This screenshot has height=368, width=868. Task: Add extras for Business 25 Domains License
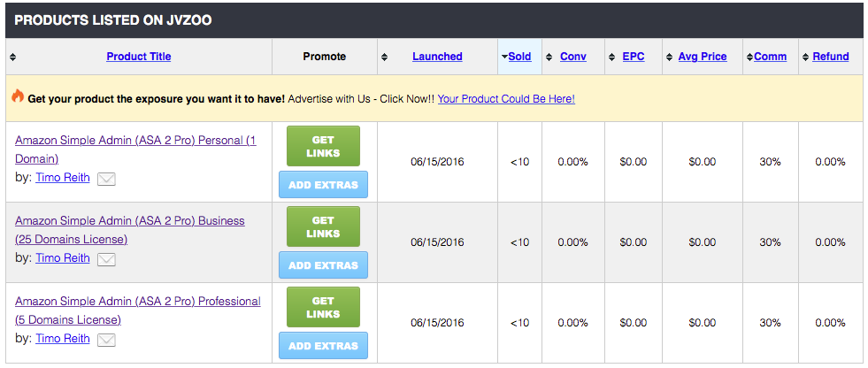pyautogui.click(x=323, y=264)
